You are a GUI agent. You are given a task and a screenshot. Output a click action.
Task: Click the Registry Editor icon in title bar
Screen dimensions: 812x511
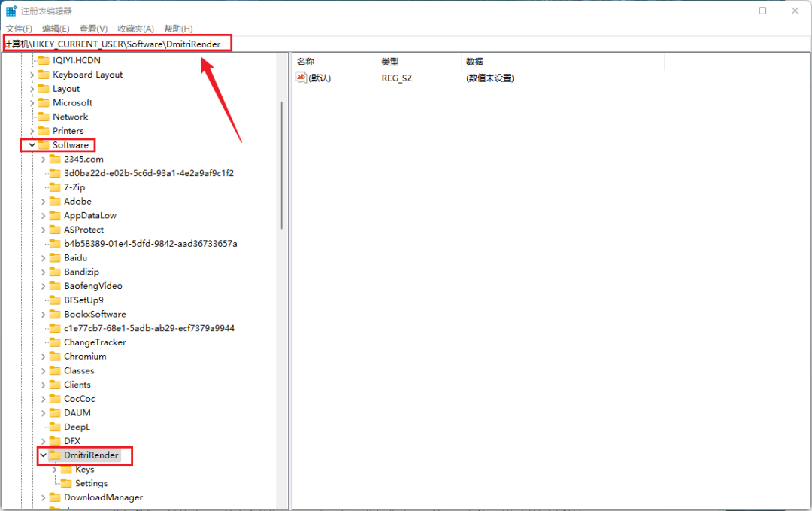coord(11,10)
